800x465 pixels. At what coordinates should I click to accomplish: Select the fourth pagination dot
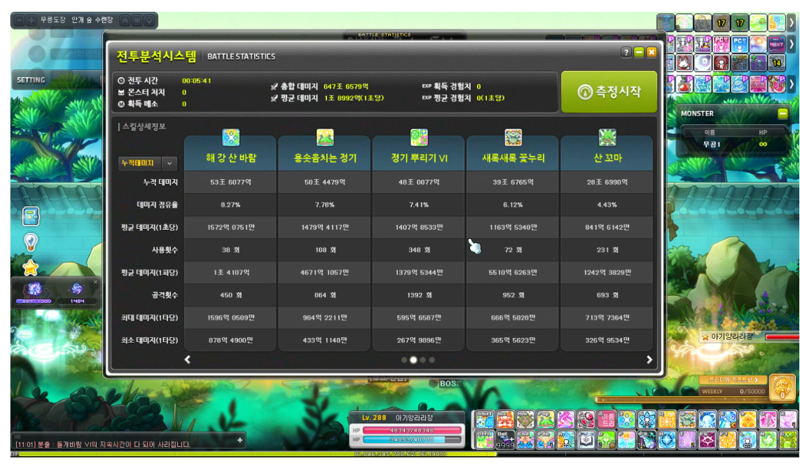click(x=432, y=360)
